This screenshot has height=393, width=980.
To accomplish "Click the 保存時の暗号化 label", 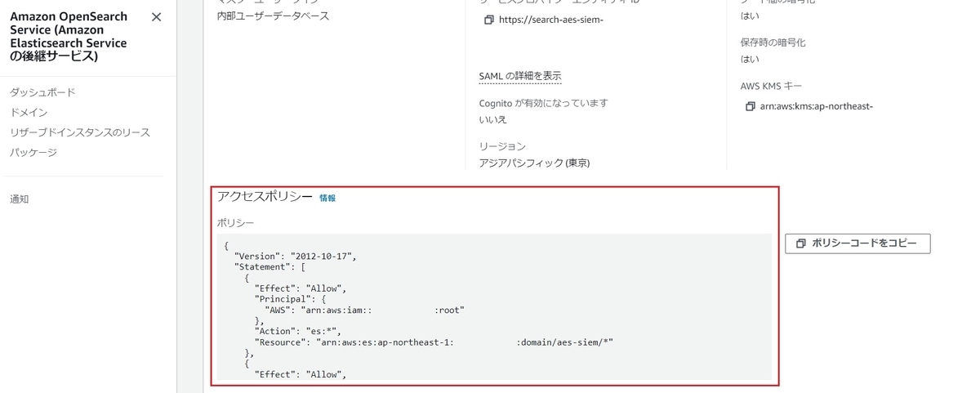I will pyautogui.click(x=773, y=42).
